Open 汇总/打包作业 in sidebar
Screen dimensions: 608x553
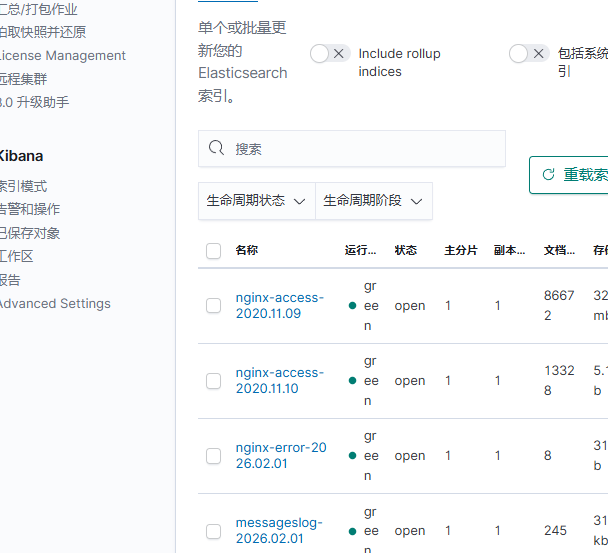(x=38, y=9)
